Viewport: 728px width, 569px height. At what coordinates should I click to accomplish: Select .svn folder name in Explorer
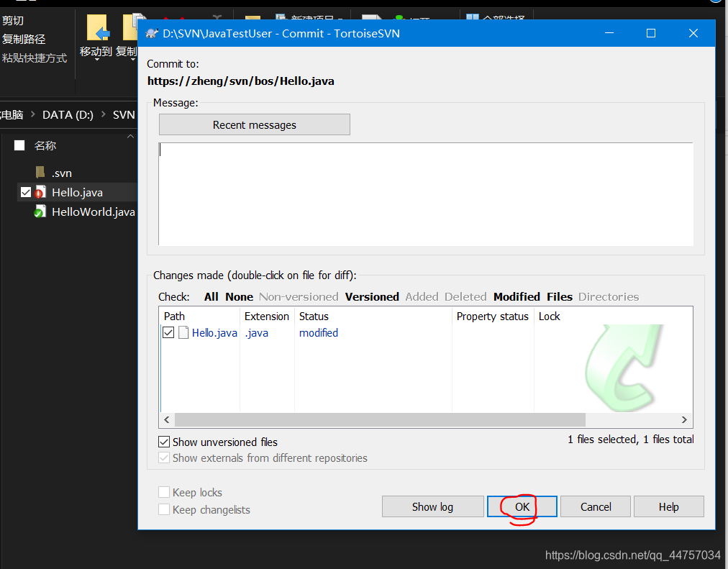click(62, 173)
